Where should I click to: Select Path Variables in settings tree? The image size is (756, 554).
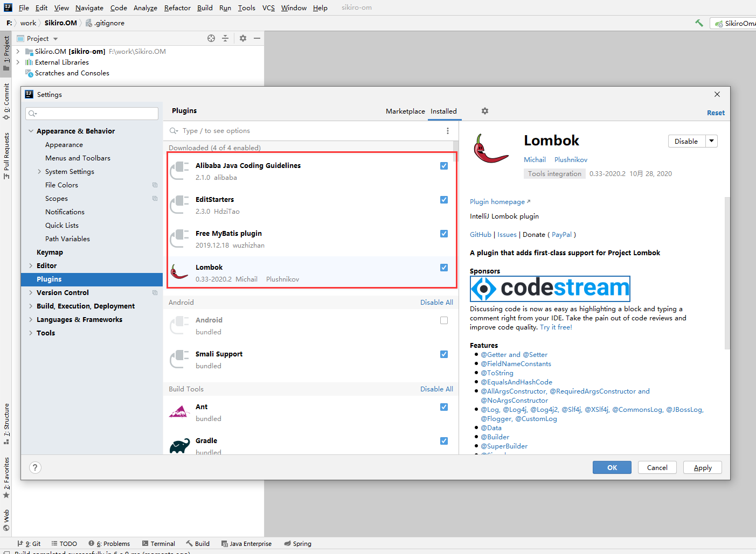pyautogui.click(x=67, y=239)
